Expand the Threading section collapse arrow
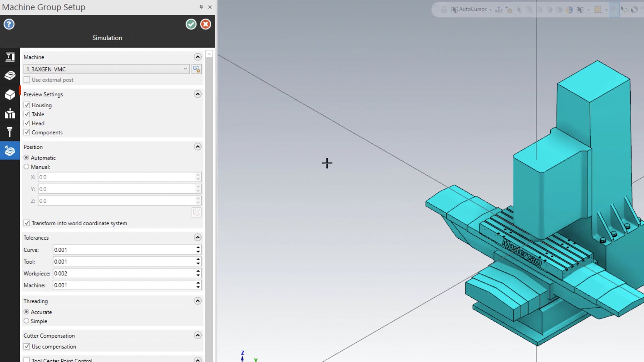This screenshot has height=362, width=644. (197, 301)
